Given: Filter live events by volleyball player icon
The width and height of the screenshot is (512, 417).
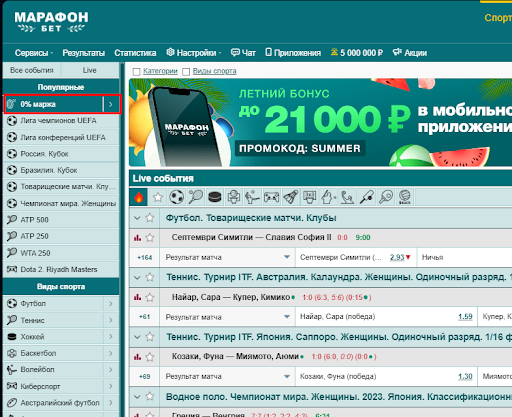Looking at the screenshot, I should click(252, 197).
